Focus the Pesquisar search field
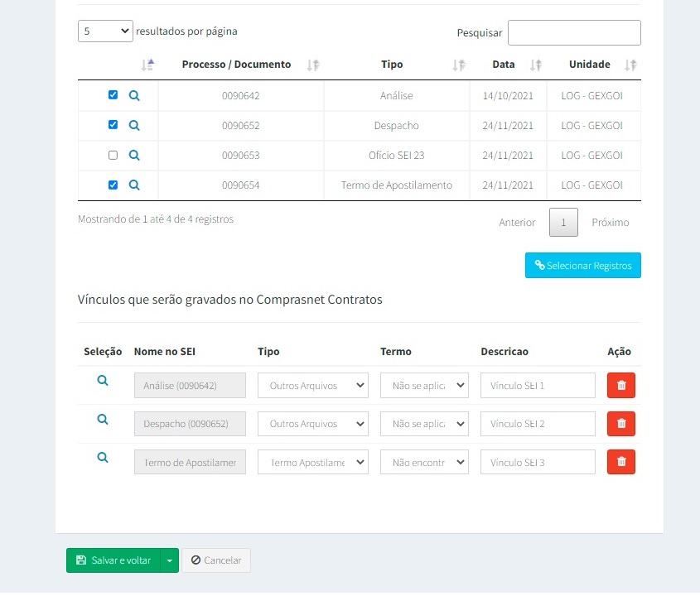This screenshot has height=596, width=700. coord(574,32)
